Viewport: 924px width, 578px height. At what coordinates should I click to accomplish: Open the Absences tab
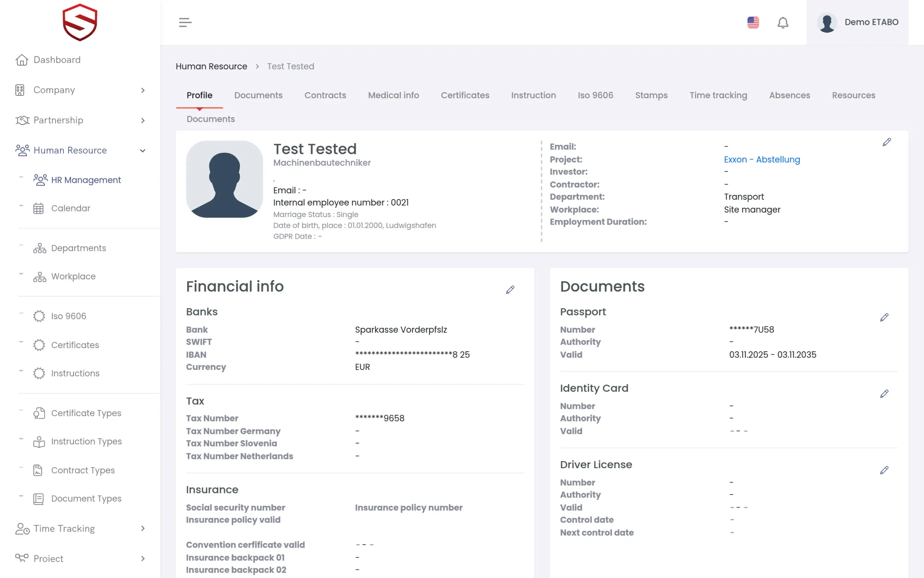[x=789, y=95]
